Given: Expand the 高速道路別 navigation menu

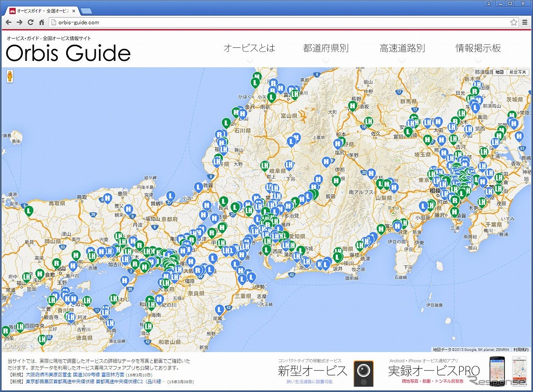Looking at the screenshot, I should pyautogui.click(x=402, y=48).
